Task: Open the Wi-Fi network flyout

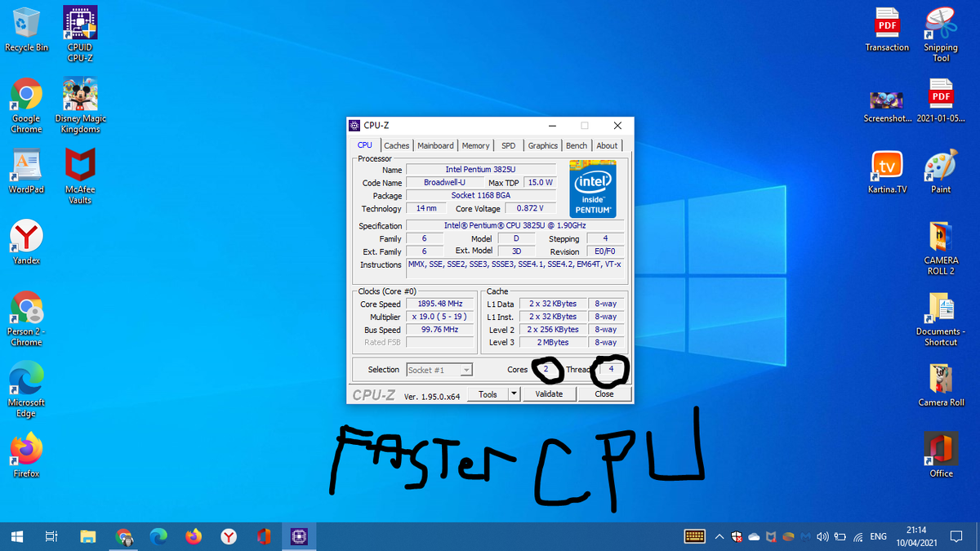Action: pyautogui.click(x=857, y=536)
